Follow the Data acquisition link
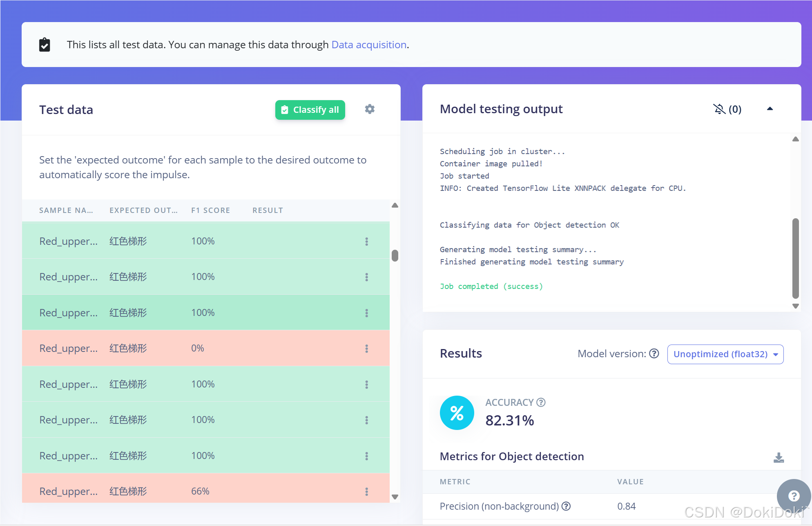The image size is (812, 526). [x=368, y=45]
